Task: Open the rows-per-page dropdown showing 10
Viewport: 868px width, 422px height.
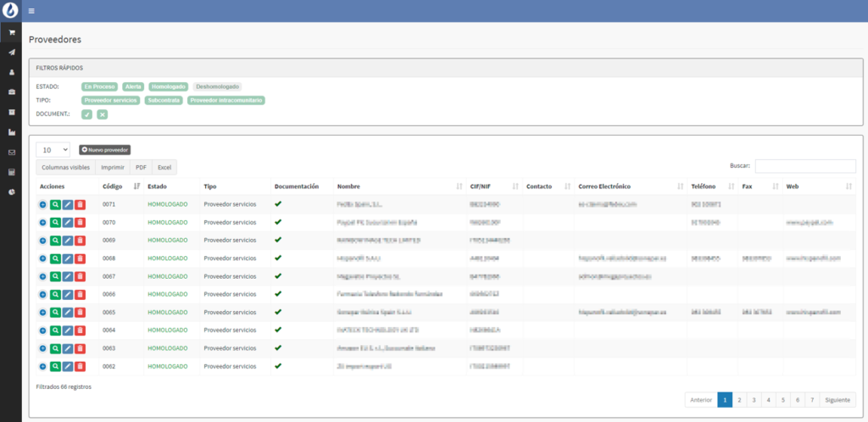Action: [x=53, y=150]
